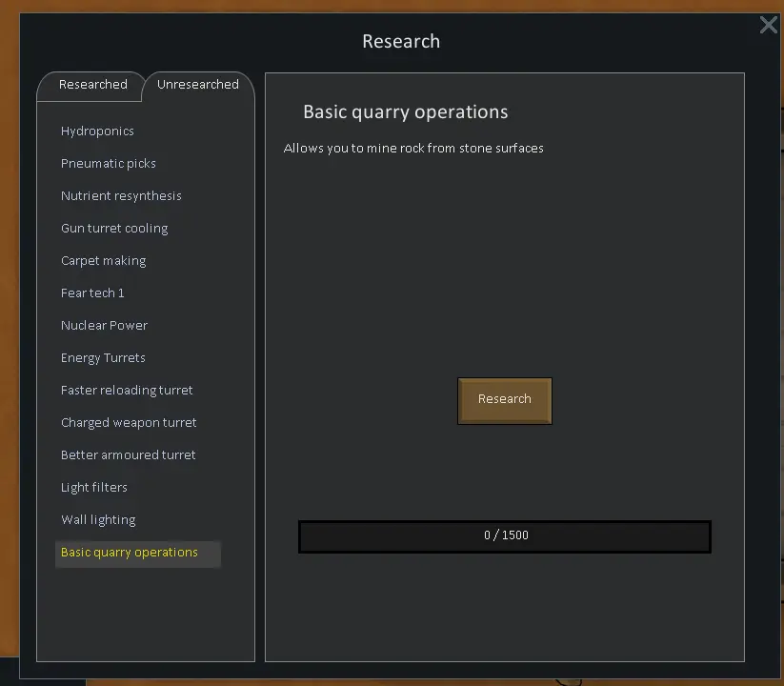The image size is (784, 686).
Task: Select Gun turret cooling project
Action: (x=114, y=228)
